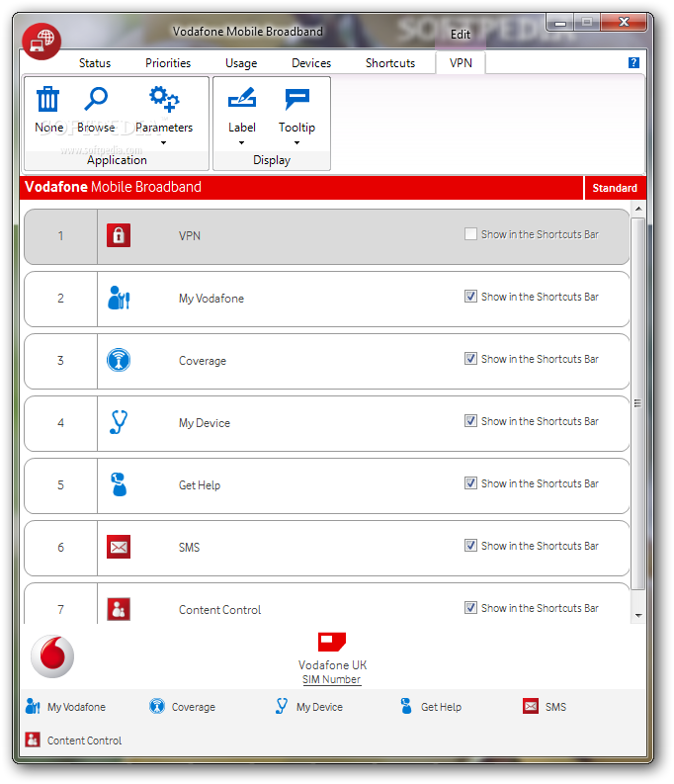Enable Show in the Shortcuts Bar for VPN
The width and height of the screenshot is (674, 784).
point(470,234)
